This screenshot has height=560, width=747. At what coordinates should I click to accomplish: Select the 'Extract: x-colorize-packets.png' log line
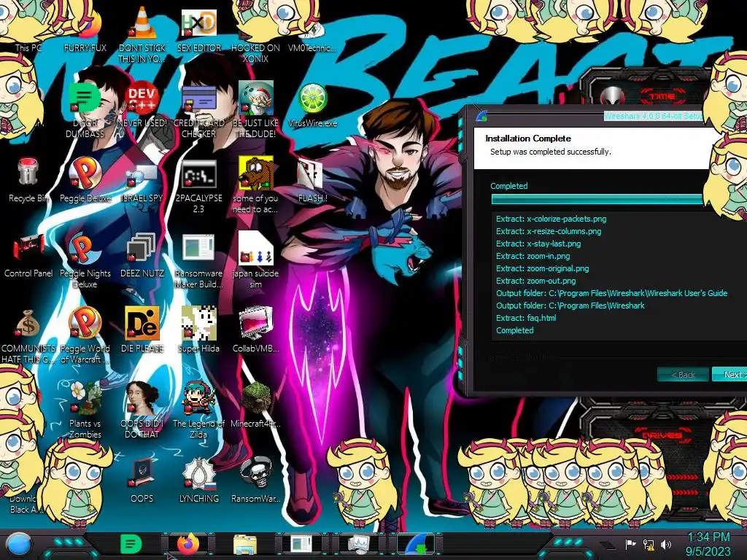coord(551,219)
